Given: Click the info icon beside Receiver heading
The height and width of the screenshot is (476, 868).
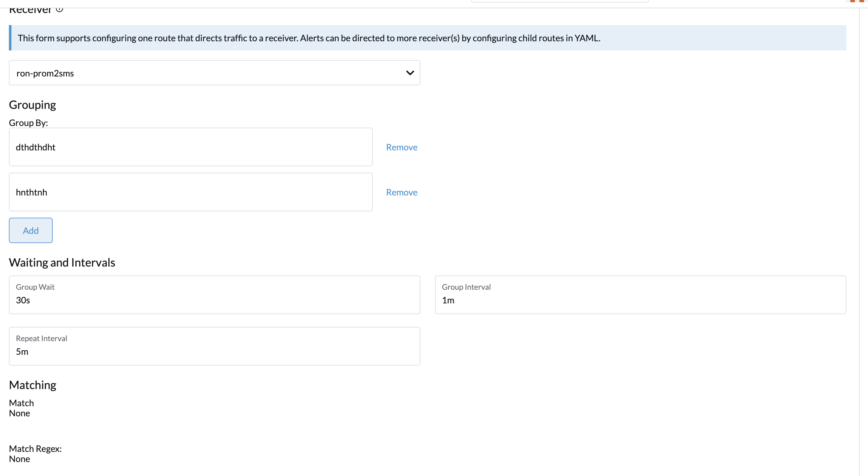Looking at the screenshot, I should tap(59, 10).
